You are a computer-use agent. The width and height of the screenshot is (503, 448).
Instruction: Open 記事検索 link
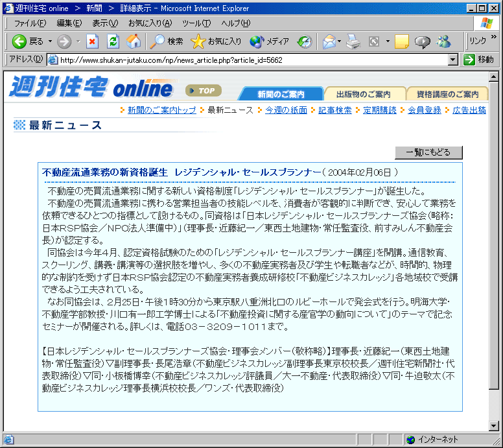[335, 110]
